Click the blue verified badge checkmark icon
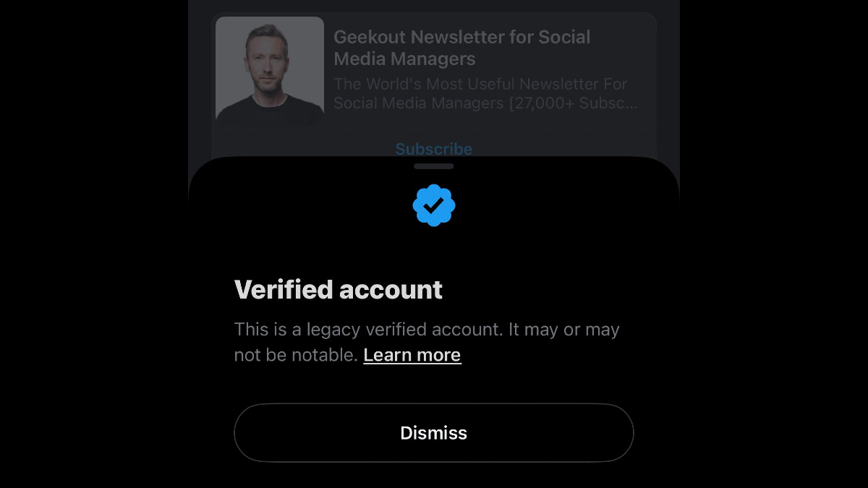 (x=433, y=205)
